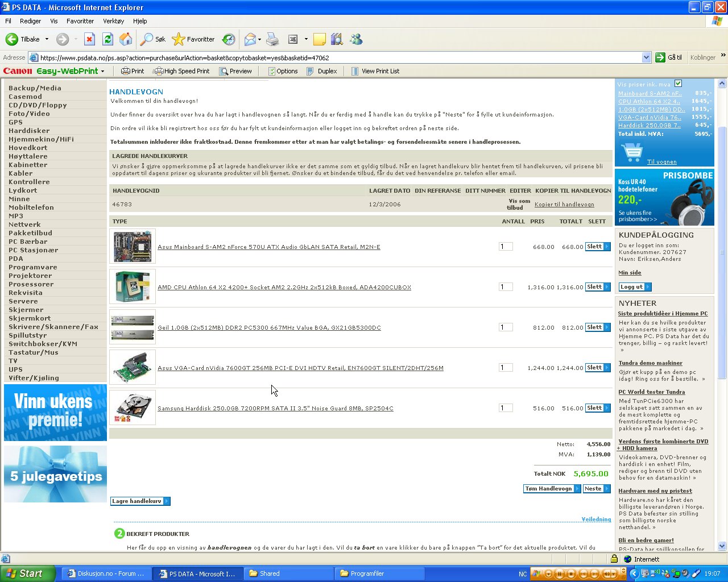The height and width of the screenshot is (582, 728).
Task: Click the shopping cart icon in the sidebar
Action: (x=632, y=152)
